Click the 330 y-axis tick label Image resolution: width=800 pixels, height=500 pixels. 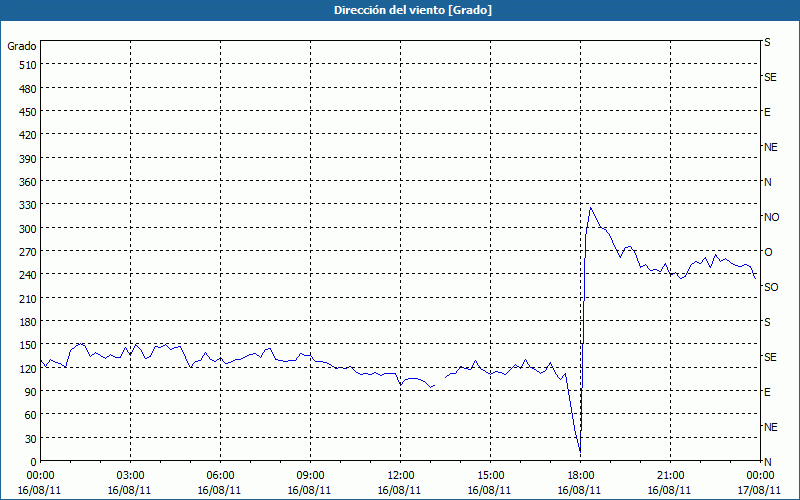[x=29, y=205]
